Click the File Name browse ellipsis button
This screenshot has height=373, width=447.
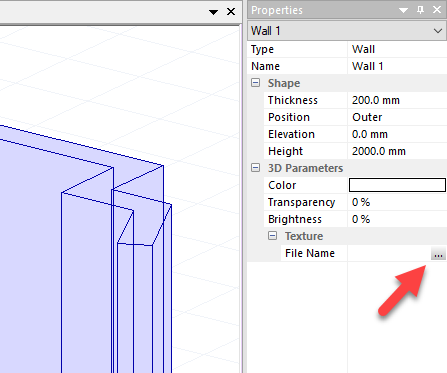point(438,254)
